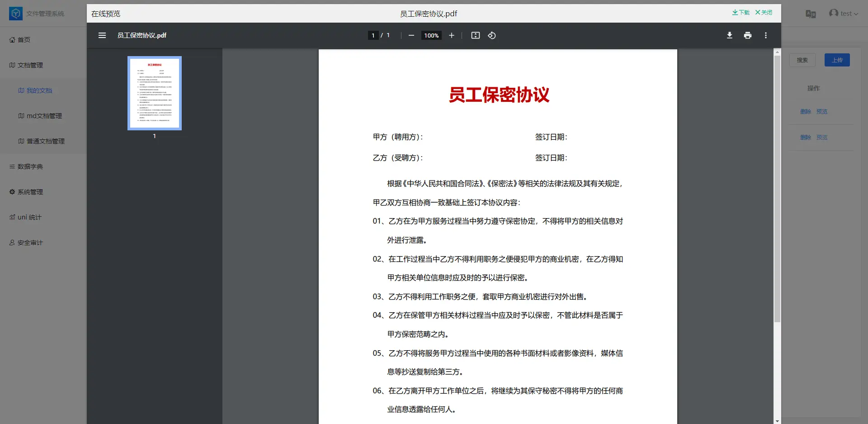Open the 首页 menu item

pos(24,40)
